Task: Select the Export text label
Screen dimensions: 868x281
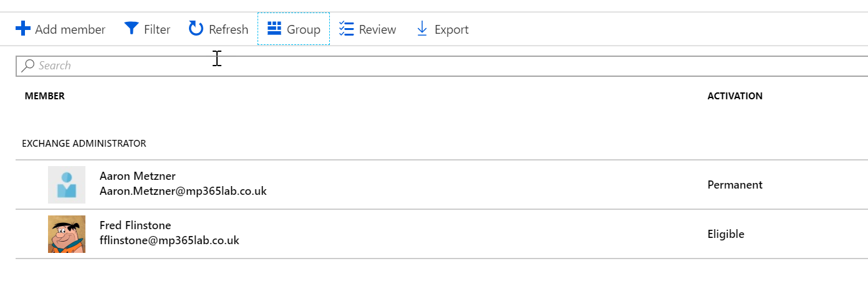Action: (x=451, y=29)
